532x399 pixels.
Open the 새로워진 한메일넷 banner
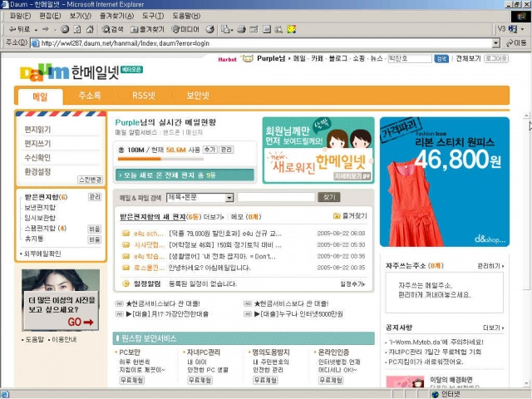coord(318,150)
